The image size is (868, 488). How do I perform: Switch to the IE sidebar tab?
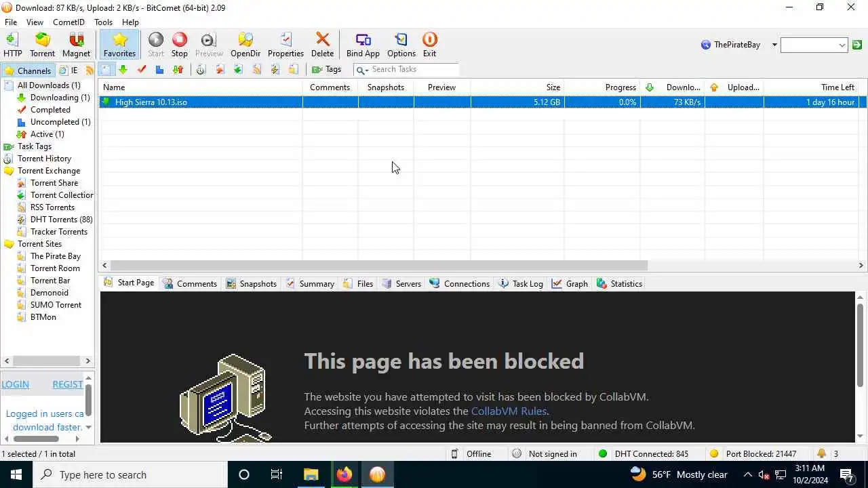(68, 70)
